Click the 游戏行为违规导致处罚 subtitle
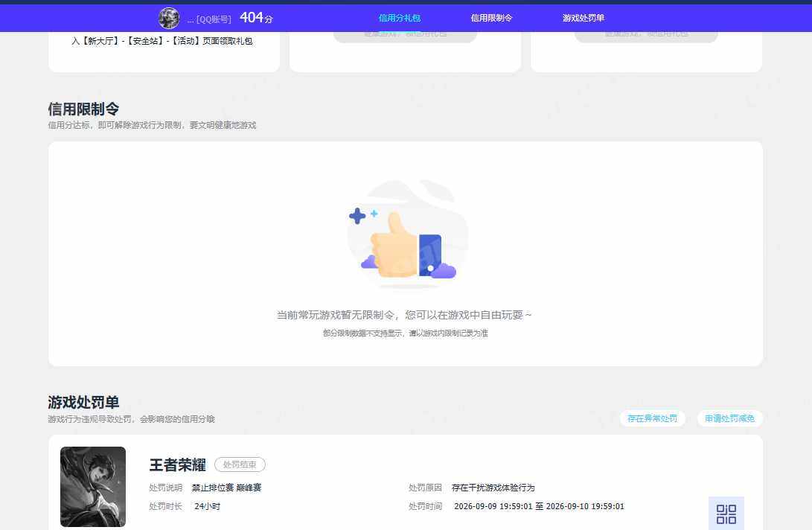Viewport: 812px width, 530px height. pyautogui.click(x=131, y=419)
